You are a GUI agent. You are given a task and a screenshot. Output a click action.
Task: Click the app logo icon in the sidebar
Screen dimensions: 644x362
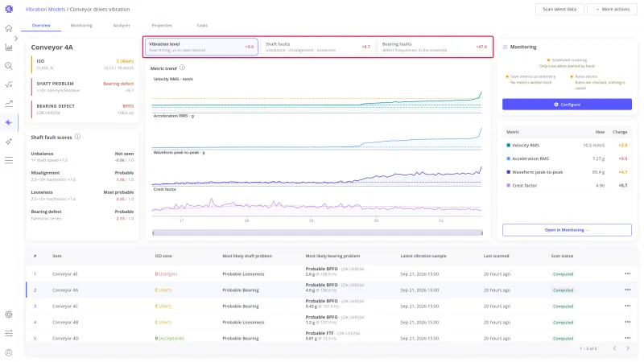(9, 9)
